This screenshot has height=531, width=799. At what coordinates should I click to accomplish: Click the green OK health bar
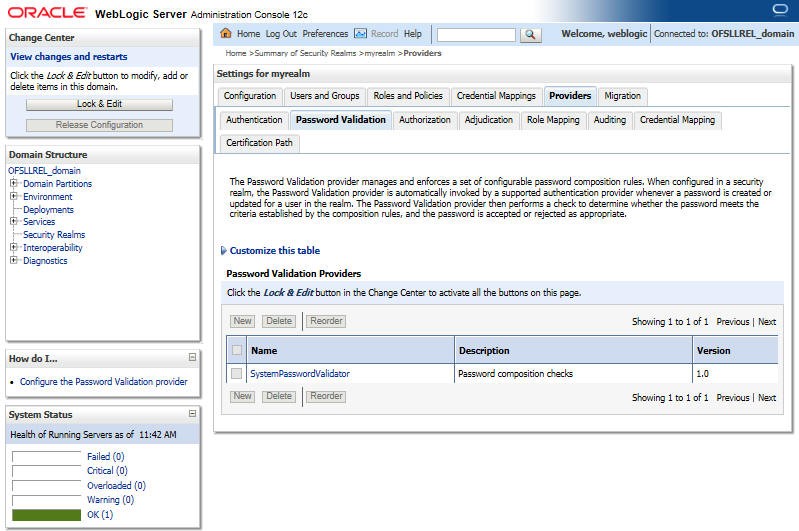click(46, 515)
